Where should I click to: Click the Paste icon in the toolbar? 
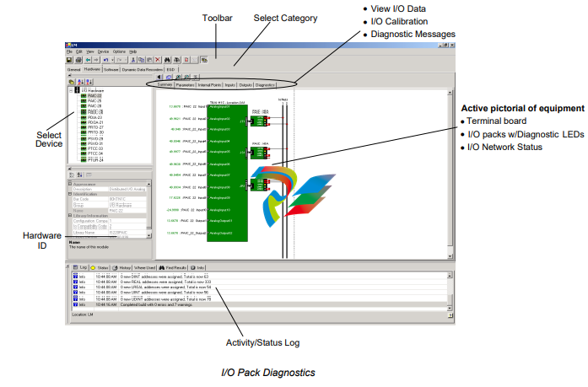(x=149, y=60)
